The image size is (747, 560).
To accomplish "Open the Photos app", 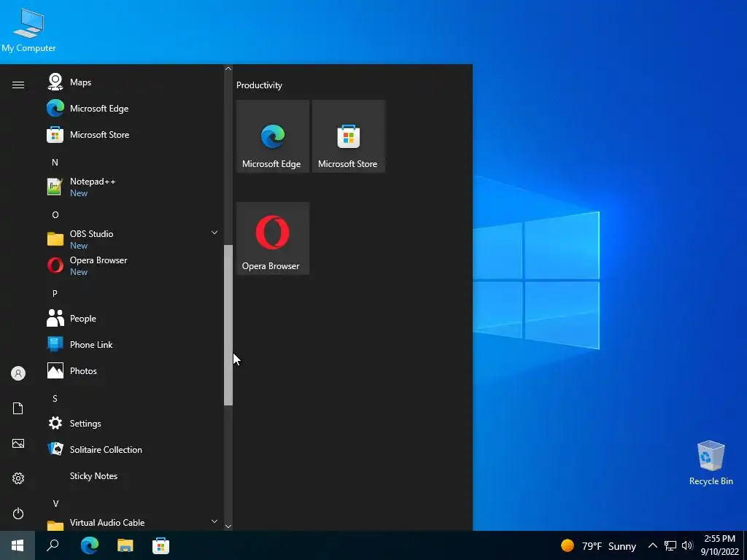I will (x=133, y=371).
